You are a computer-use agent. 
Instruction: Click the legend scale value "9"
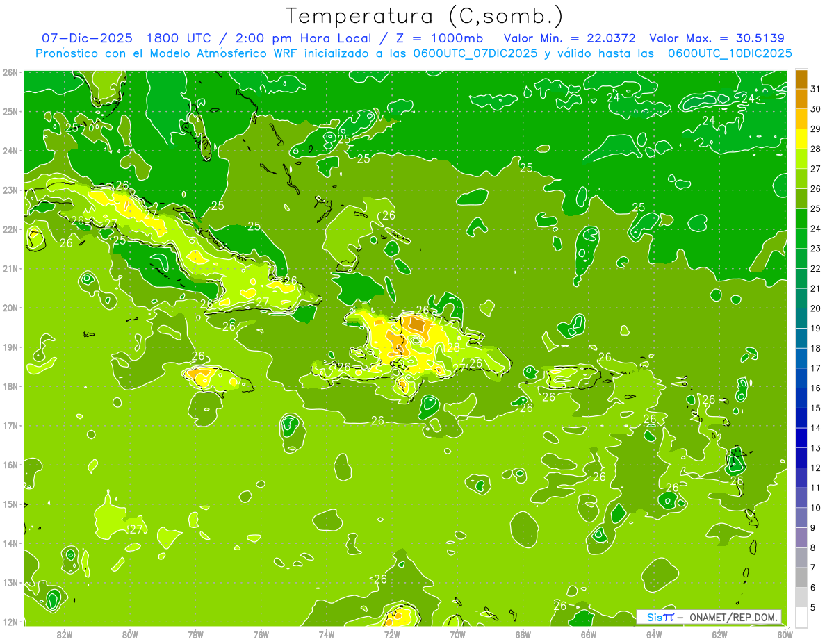pos(814,527)
